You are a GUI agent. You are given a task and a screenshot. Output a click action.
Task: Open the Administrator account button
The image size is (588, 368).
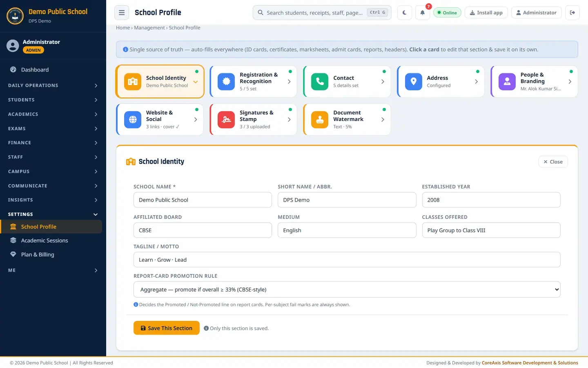tap(536, 13)
